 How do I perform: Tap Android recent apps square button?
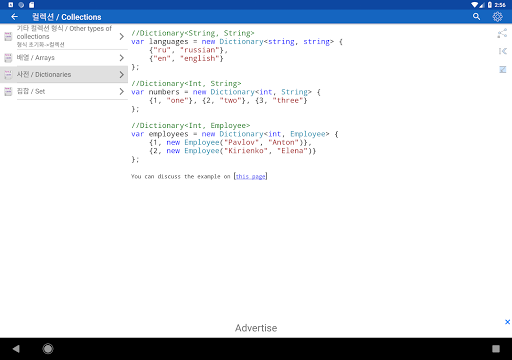(496, 349)
